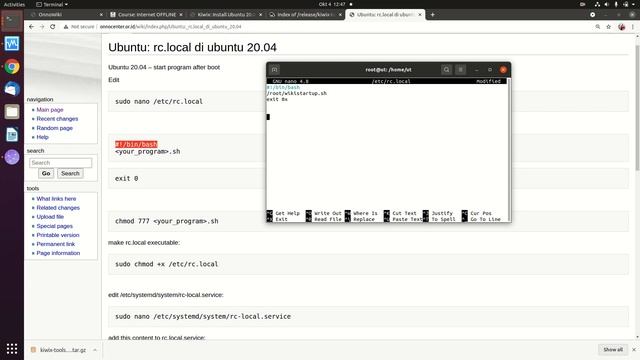The image size is (640, 360).
Task: Close the Course: Internet OFFLINE tab
Action: (181, 15)
